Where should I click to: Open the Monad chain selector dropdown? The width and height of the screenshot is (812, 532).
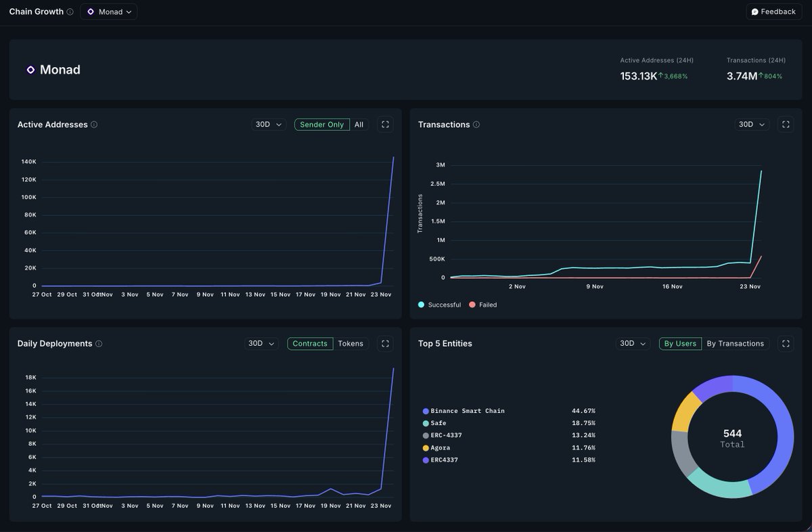[x=109, y=12]
